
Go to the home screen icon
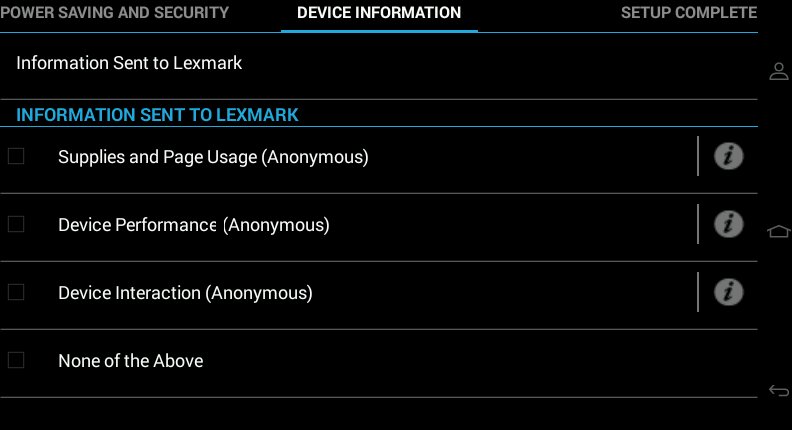778,231
